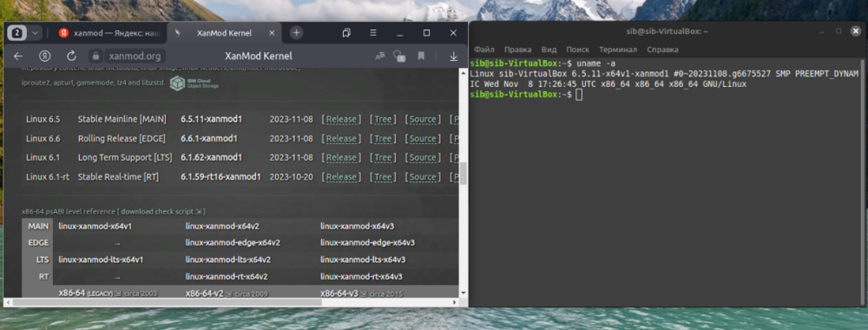
Task: Select the XanMod Kernel tab
Action: pyautogui.click(x=224, y=33)
